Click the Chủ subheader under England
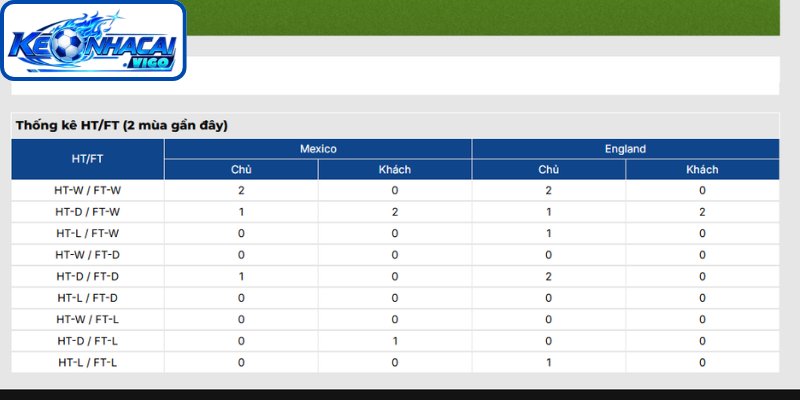 point(548,170)
